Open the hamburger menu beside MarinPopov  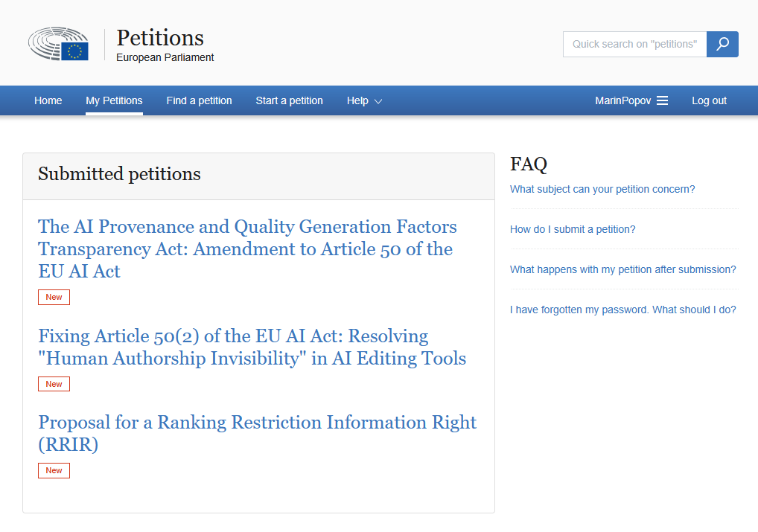pos(662,100)
